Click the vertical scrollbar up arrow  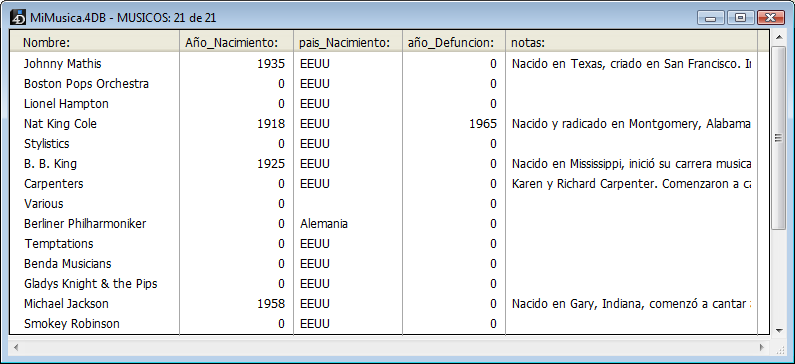pyautogui.click(x=779, y=37)
